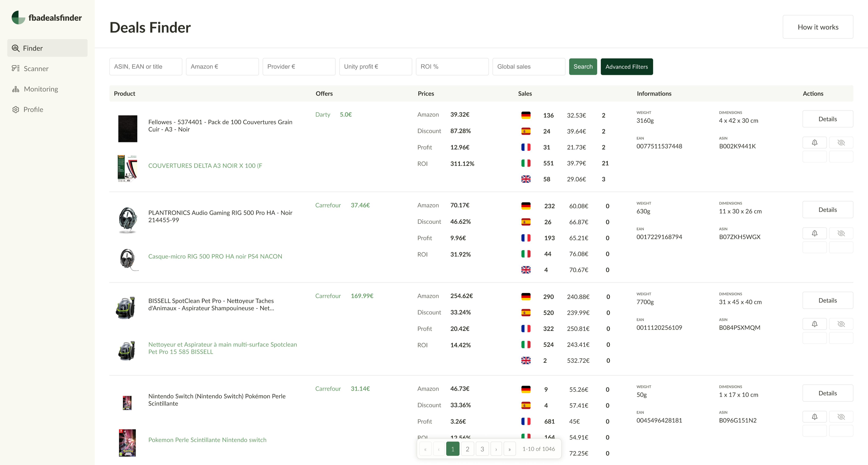The image size is (868, 465).
Task: Focus the Amazon € filter field
Action: pyautogui.click(x=222, y=67)
